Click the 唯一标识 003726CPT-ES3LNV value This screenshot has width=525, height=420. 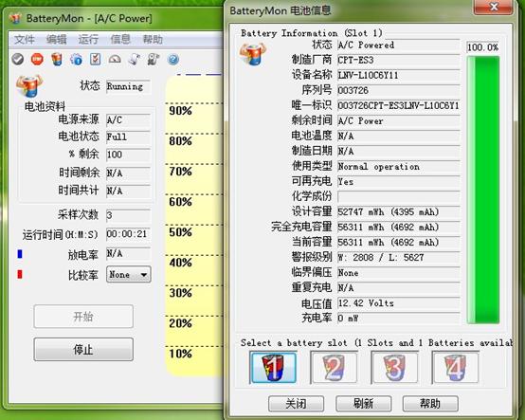click(398, 106)
